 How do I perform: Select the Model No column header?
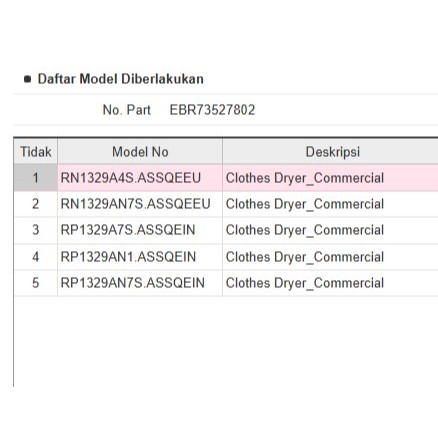tap(140, 152)
